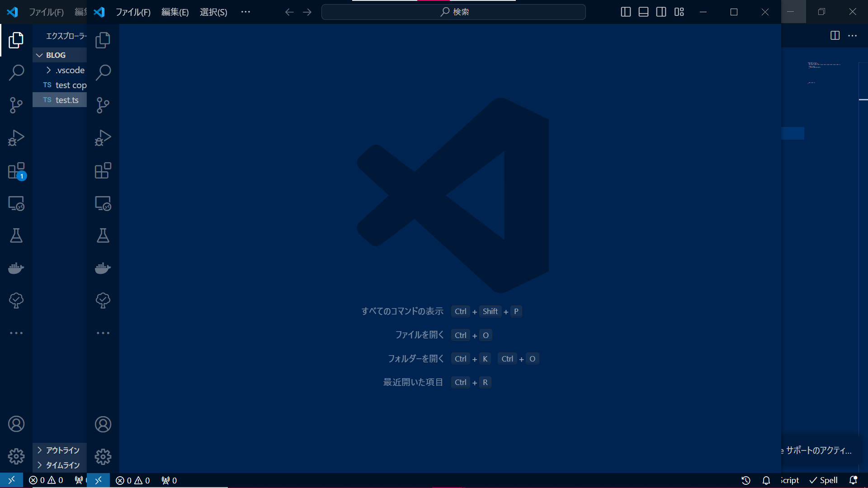Open Docker view in front window activity bar
This screenshot has height=488, width=868.
tap(103, 268)
